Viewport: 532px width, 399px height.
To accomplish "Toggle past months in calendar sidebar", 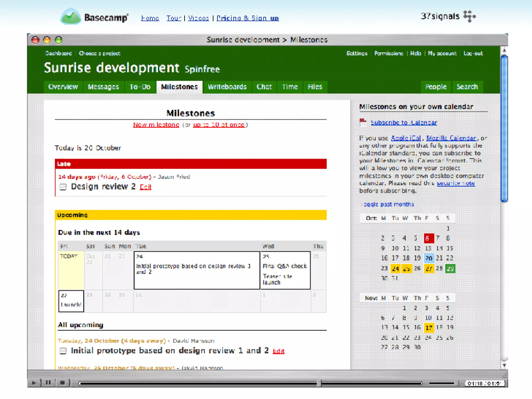I will point(388,204).
